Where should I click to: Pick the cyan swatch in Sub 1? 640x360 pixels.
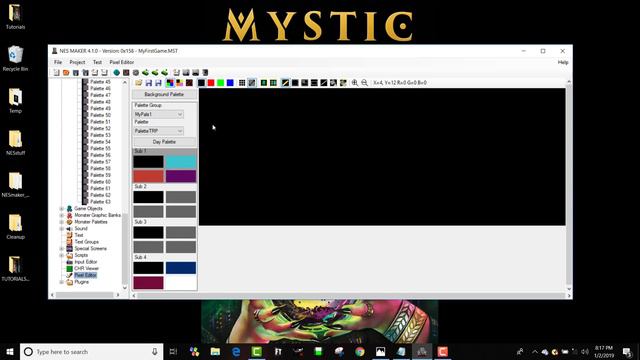point(181,162)
